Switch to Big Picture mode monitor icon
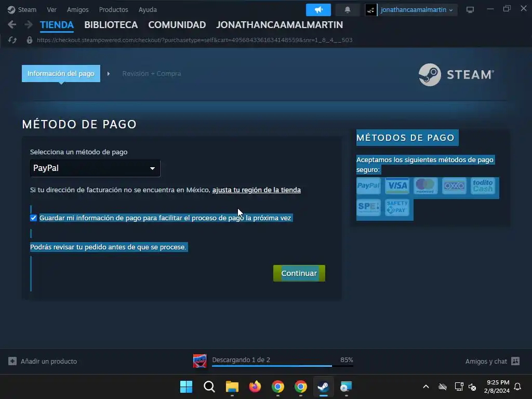The image size is (532, 399). pos(470,9)
